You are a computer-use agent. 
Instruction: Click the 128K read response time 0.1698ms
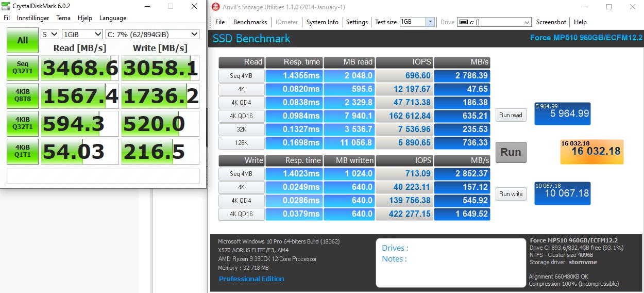pos(294,143)
